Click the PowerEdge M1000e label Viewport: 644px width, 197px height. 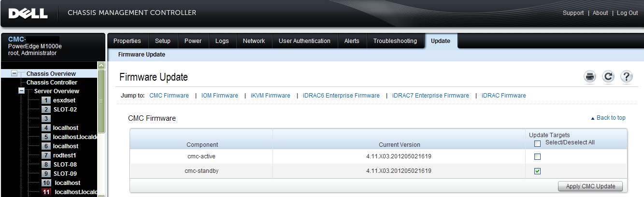pos(35,46)
